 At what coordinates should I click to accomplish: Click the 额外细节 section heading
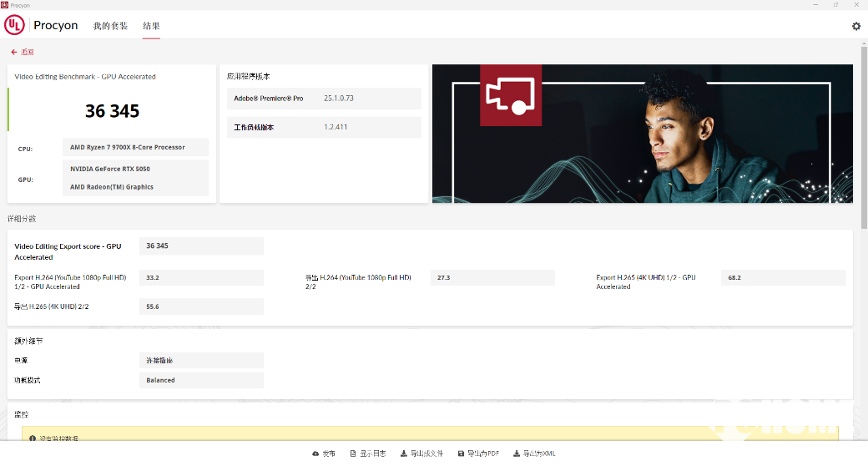click(28, 341)
